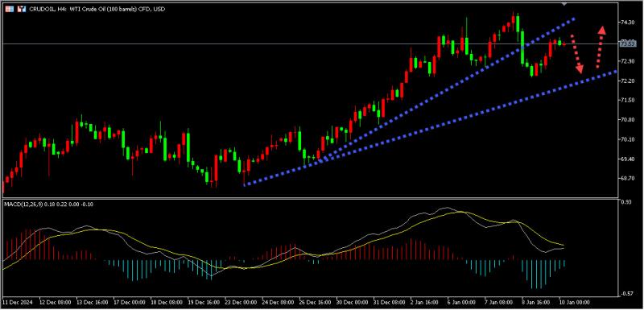644x310 pixels.
Task: Click the 17 Dec 00:00 time label
Action: click(x=130, y=301)
